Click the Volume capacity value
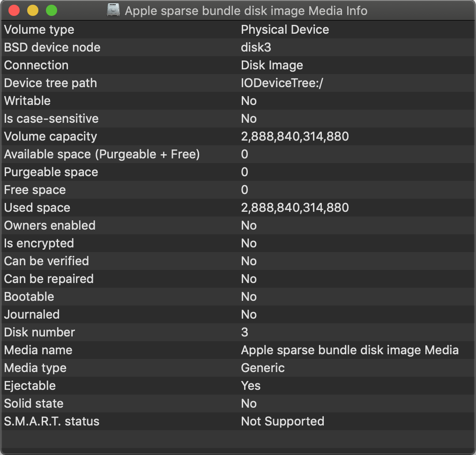 coord(295,136)
